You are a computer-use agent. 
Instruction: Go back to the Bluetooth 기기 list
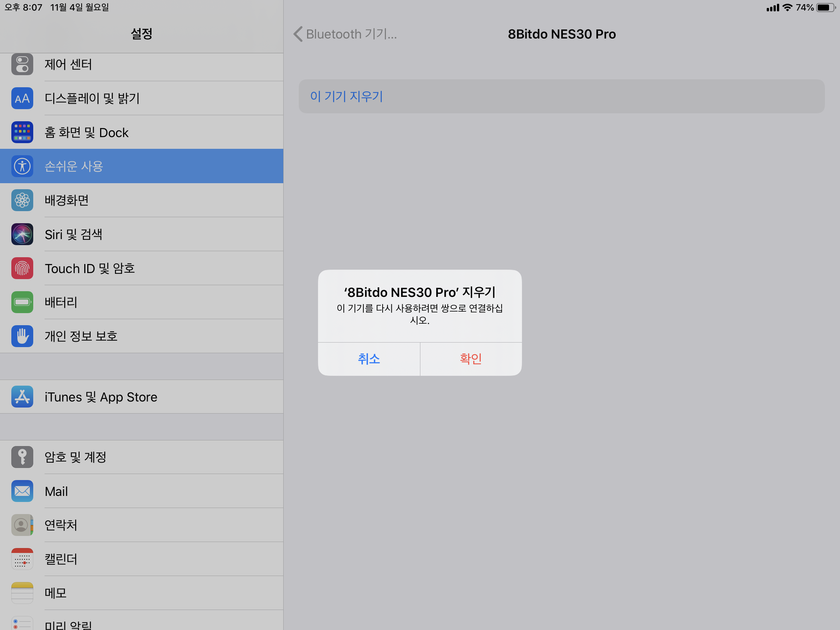point(345,34)
